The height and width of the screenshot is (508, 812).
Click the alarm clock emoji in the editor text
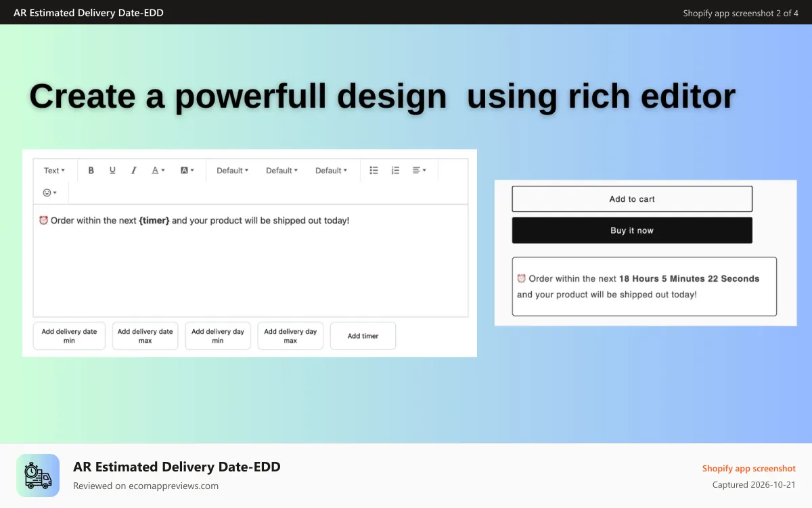pyautogui.click(x=43, y=221)
